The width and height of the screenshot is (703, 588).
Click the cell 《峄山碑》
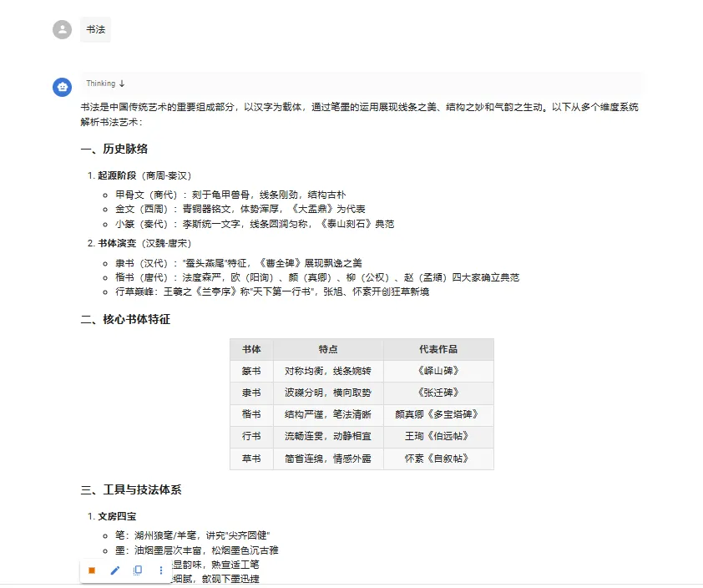pos(438,371)
